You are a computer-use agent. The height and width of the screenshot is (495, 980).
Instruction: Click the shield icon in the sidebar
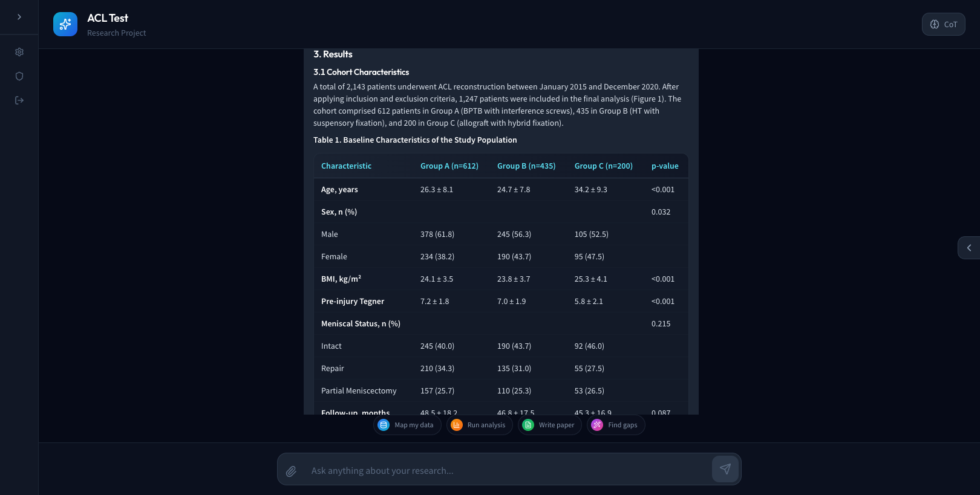click(19, 76)
